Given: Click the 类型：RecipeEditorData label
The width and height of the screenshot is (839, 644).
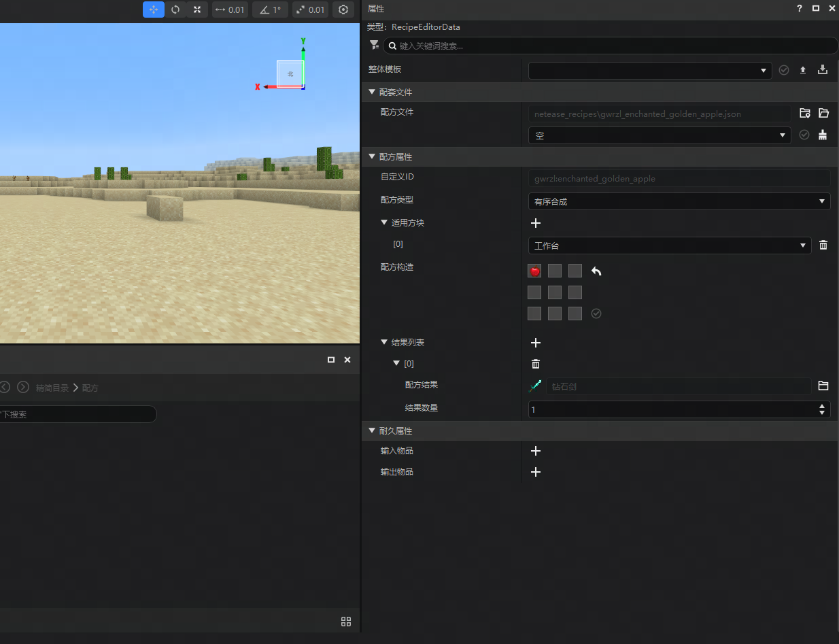Looking at the screenshot, I should click(413, 27).
